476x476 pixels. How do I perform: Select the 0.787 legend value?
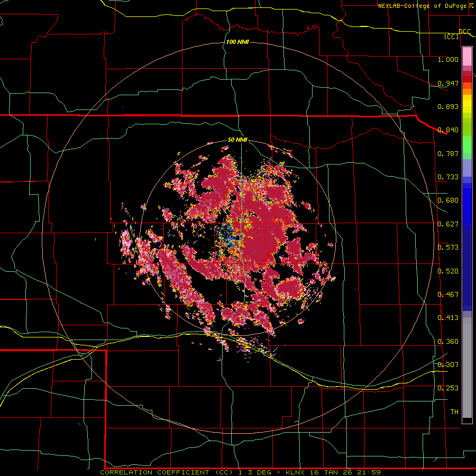point(448,153)
